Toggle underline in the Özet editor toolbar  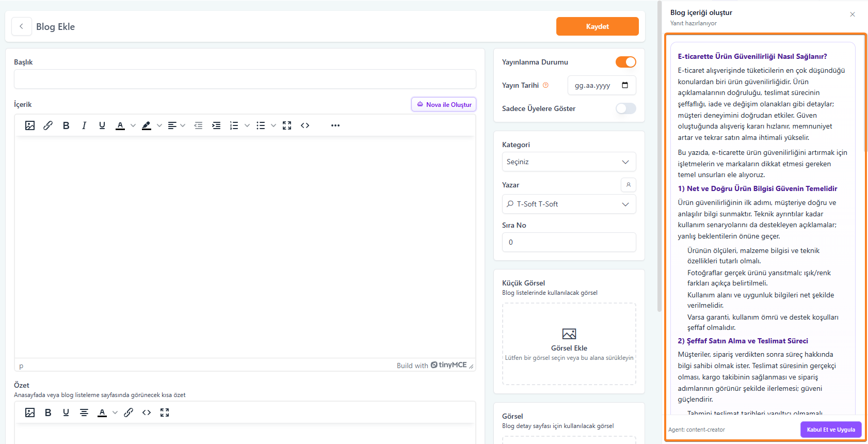coord(66,413)
